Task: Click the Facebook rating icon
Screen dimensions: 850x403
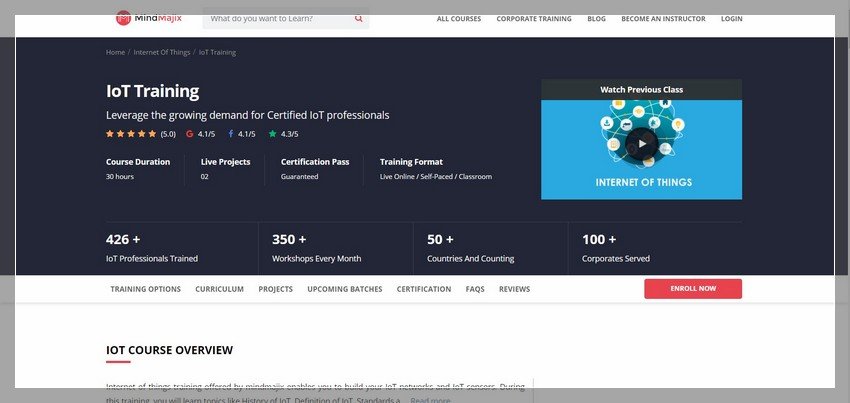Action: click(230, 134)
